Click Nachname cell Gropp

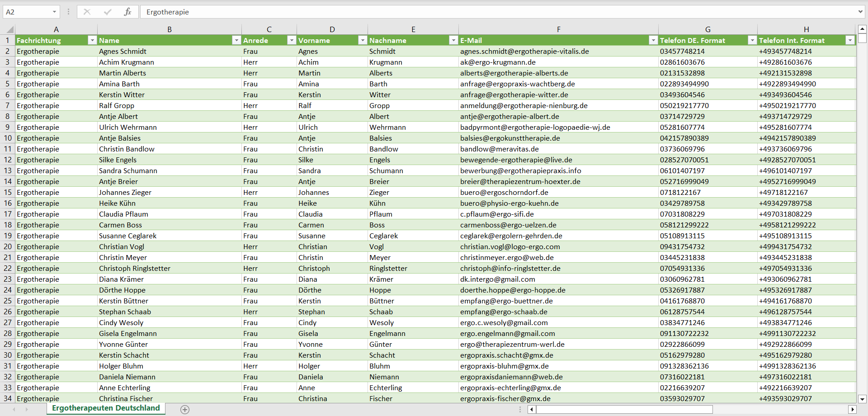coord(413,105)
